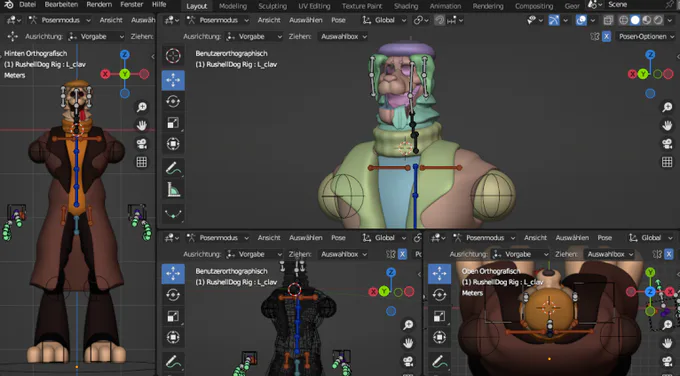The height and width of the screenshot is (376, 680).
Task: Toggle viewport gizmos in main viewport header
Action: click(553, 20)
